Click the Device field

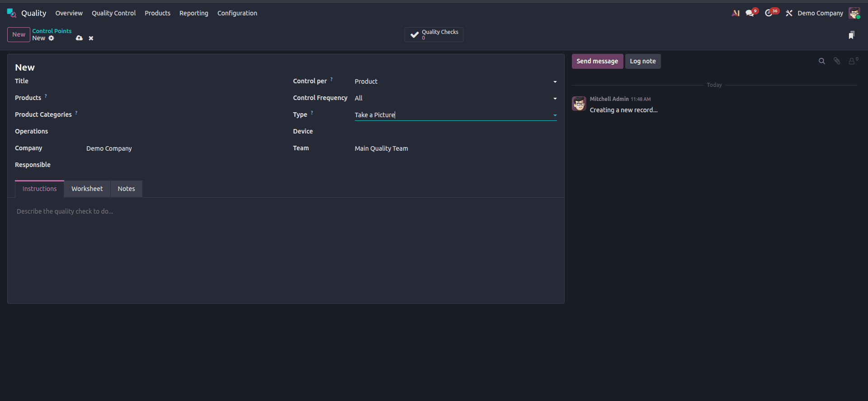456,132
